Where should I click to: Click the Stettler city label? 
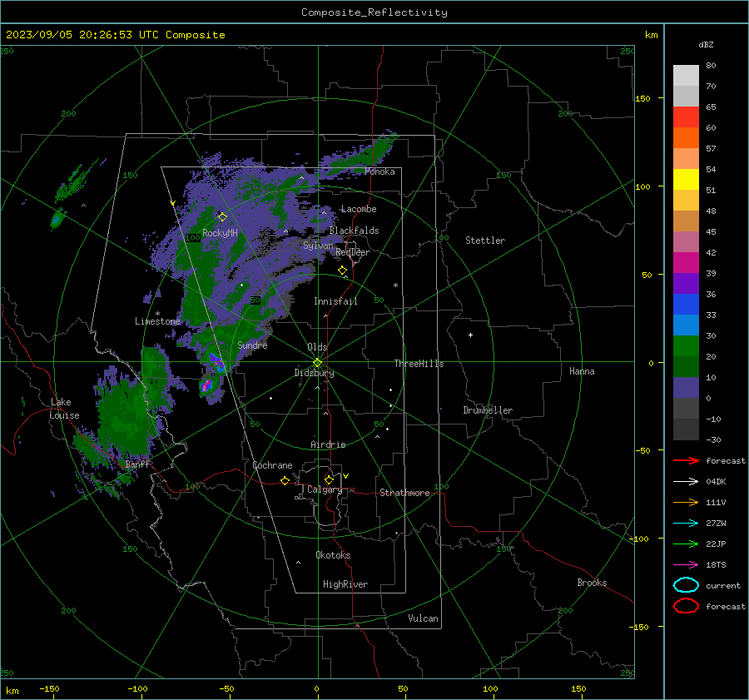(485, 241)
